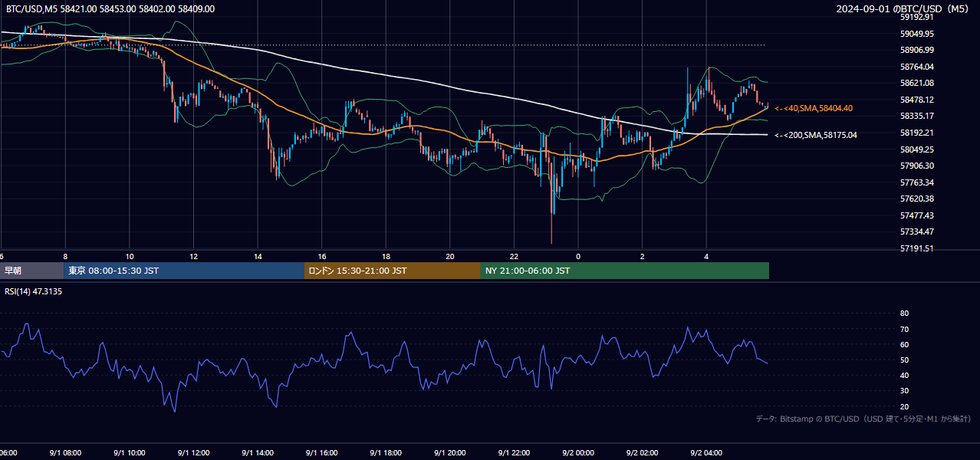Click RSI scale value 80
This screenshot has width=980, height=460.
point(904,314)
